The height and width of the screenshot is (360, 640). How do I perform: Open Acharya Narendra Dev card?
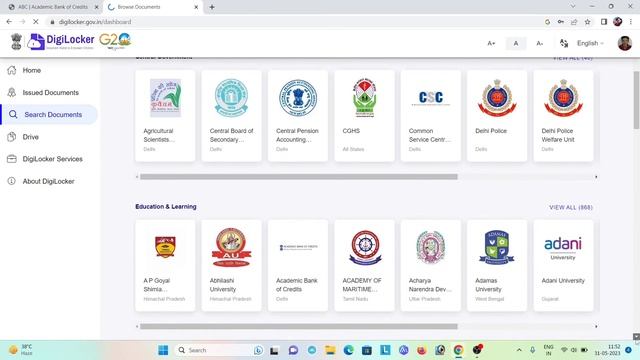tap(431, 266)
